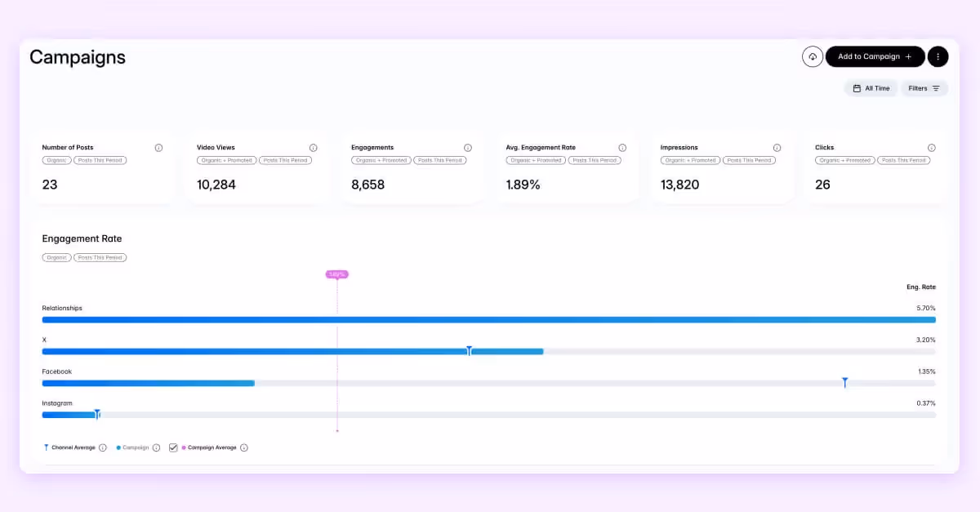Show info for Engagements card
Viewport: 980px width, 512px height.
(468, 148)
